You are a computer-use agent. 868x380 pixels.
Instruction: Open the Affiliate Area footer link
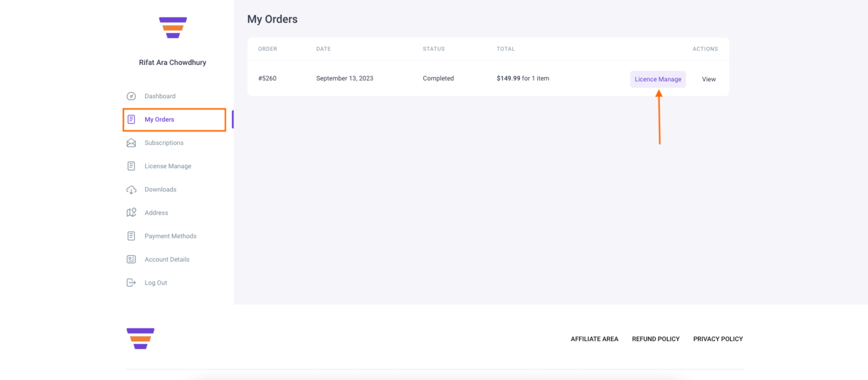(x=594, y=339)
